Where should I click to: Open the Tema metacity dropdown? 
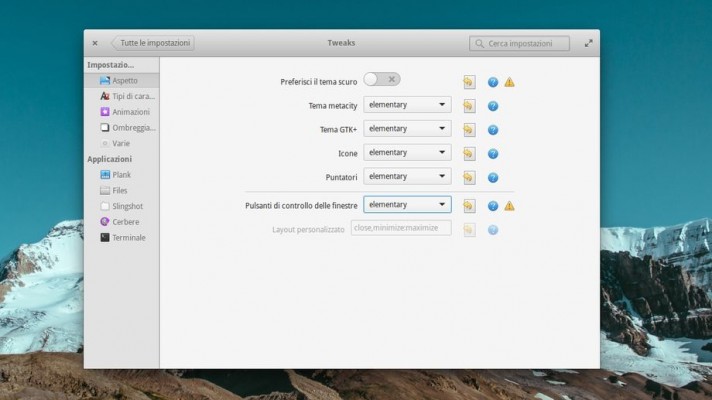(x=407, y=104)
